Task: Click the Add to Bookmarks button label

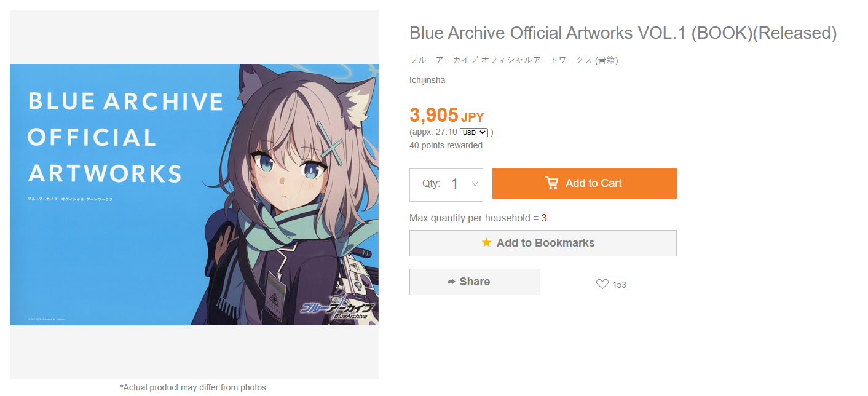Action: click(x=545, y=243)
